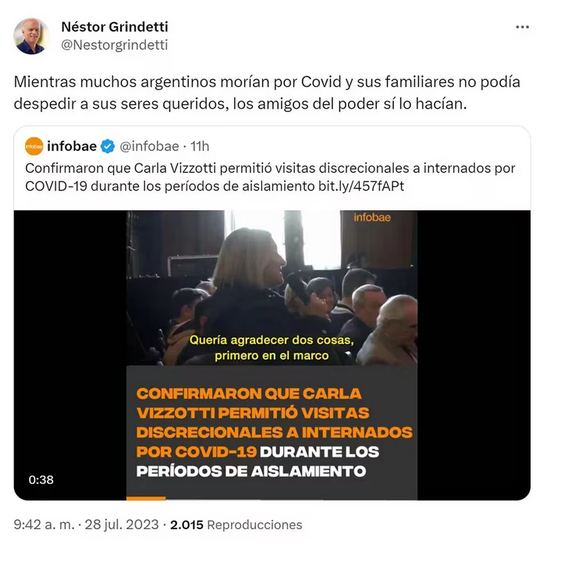Click the orange video headline caption
This screenshot has height=569, width=564.
tap(274, 433)
